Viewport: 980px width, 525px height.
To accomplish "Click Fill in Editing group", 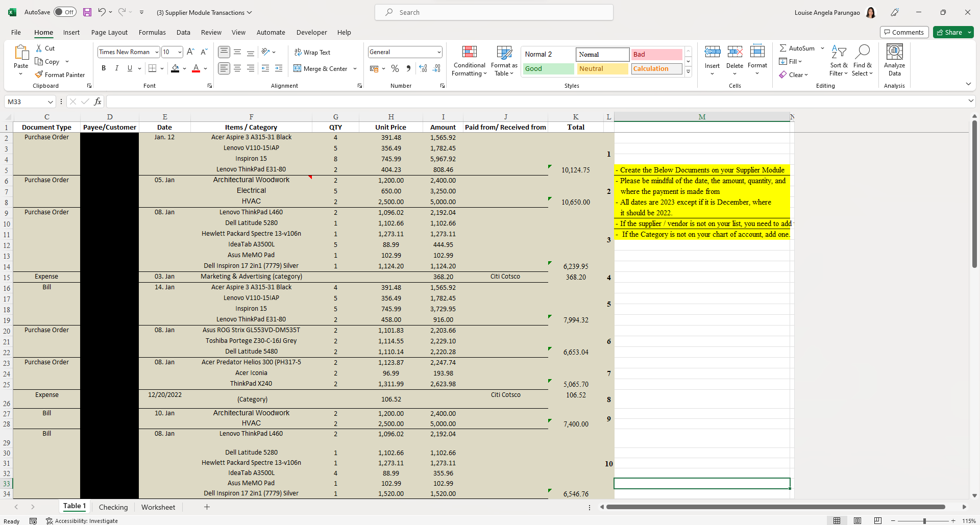I will coord(791,62).
